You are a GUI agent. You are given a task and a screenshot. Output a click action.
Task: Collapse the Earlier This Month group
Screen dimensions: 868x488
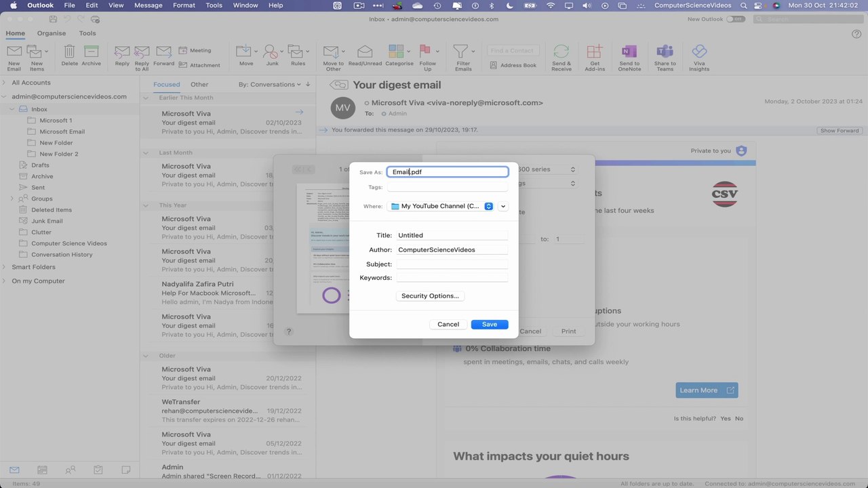[145, 98]
